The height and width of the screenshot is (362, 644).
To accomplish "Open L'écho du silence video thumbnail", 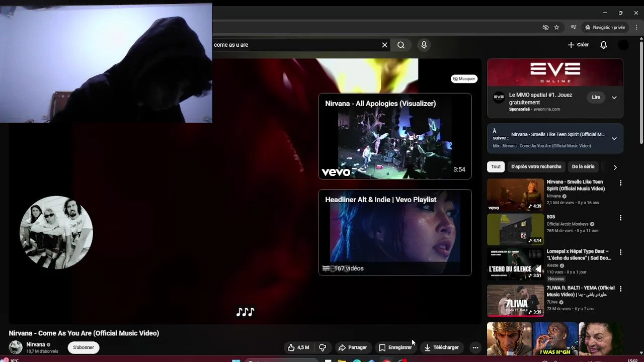I will [515, 264].
